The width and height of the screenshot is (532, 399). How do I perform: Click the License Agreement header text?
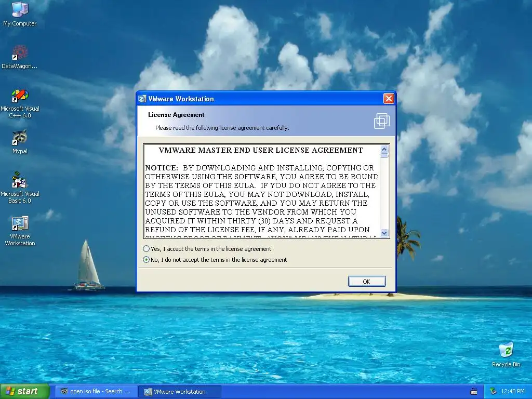click(x=176, y=115)
